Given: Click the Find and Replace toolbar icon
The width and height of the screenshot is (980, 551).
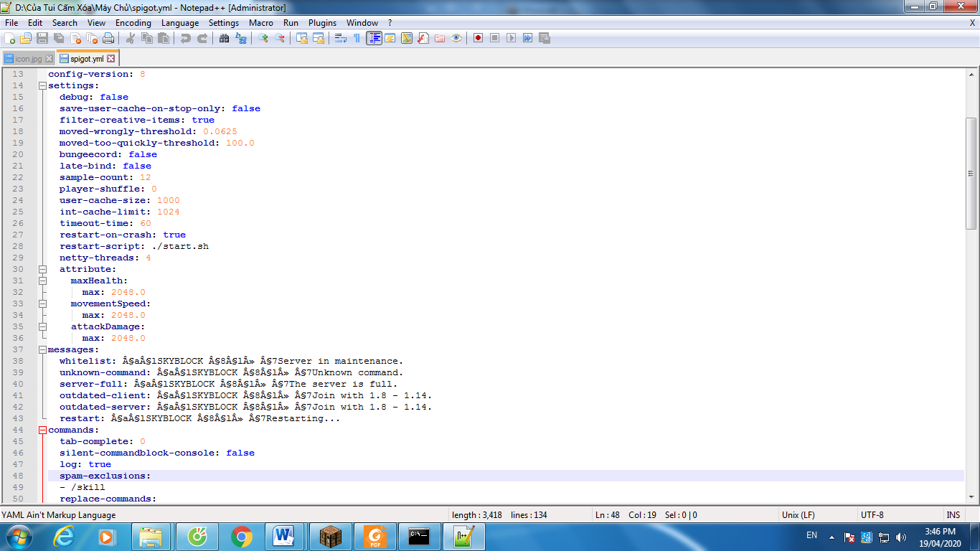Looking at the screenshot, I should pyautogui.click(x=241, y=38).
